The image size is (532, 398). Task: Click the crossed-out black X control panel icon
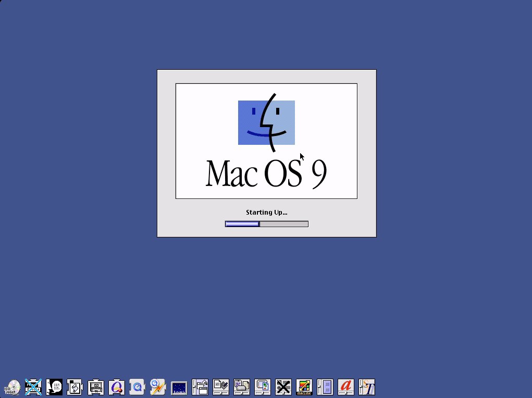[283, 387]
